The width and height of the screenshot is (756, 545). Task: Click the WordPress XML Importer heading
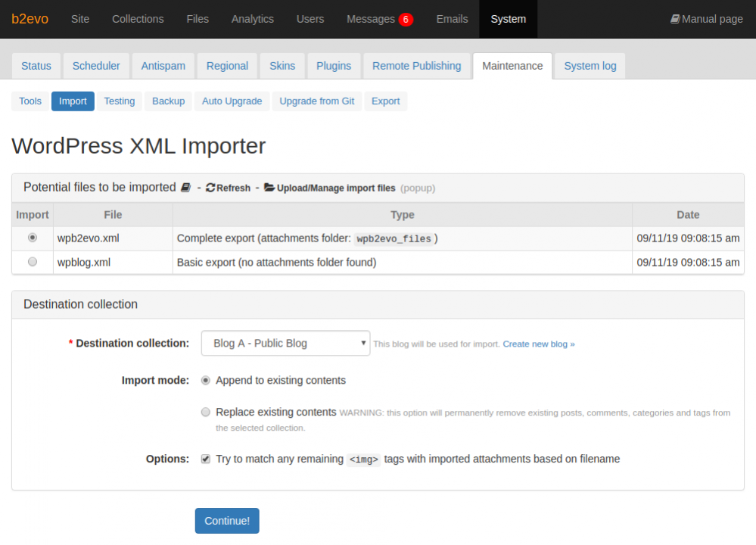click(138, 146)
